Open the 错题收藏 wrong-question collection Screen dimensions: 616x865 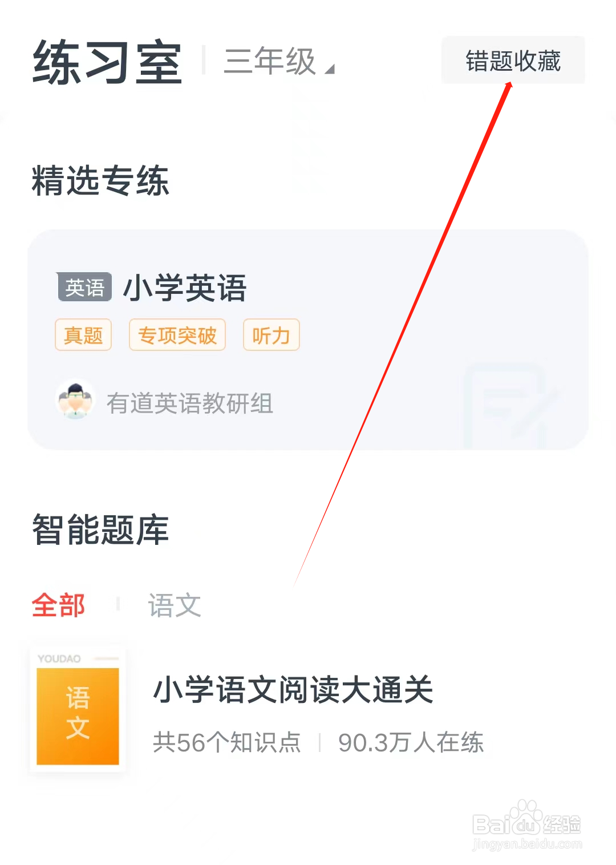click(513, 60)
